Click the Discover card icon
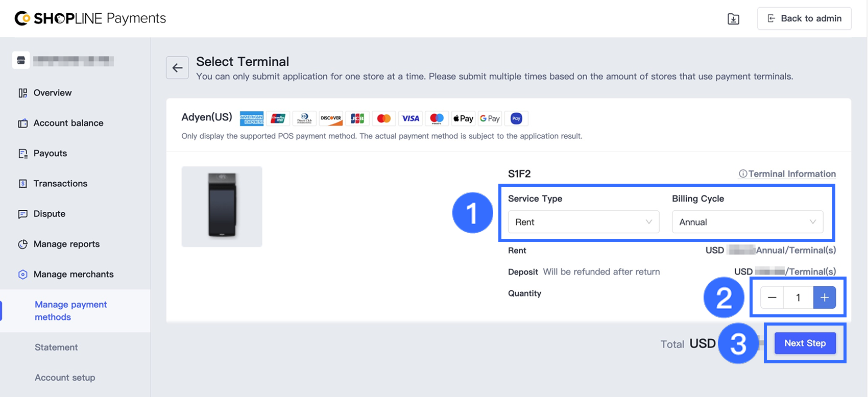The width and height of the screenshot is (868, 397). 331,118
